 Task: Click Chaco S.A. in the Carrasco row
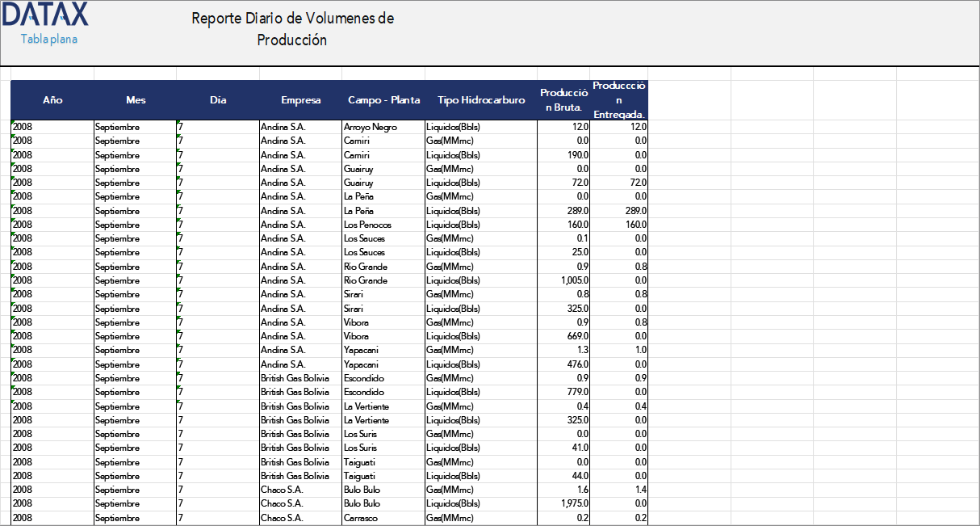tap(282, 518)
